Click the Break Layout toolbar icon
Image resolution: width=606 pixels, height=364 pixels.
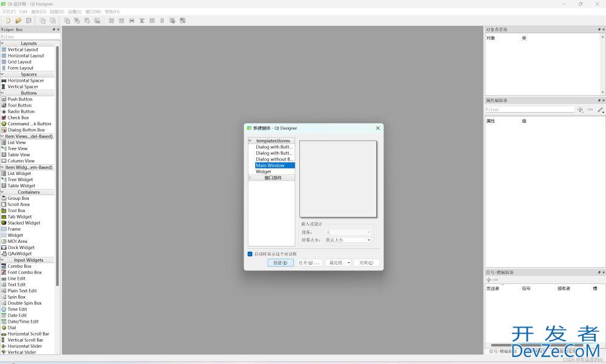point(172,21)
